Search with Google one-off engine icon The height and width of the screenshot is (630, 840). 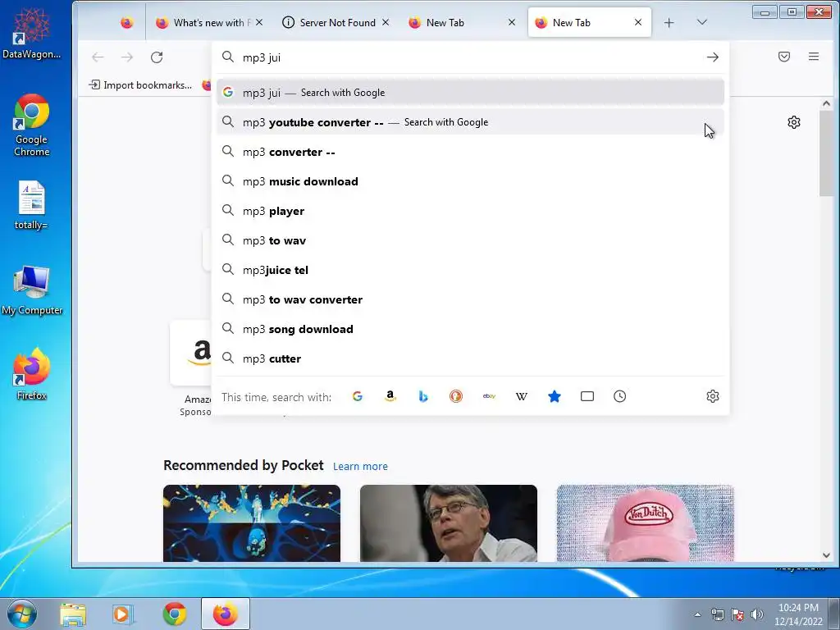358,396
